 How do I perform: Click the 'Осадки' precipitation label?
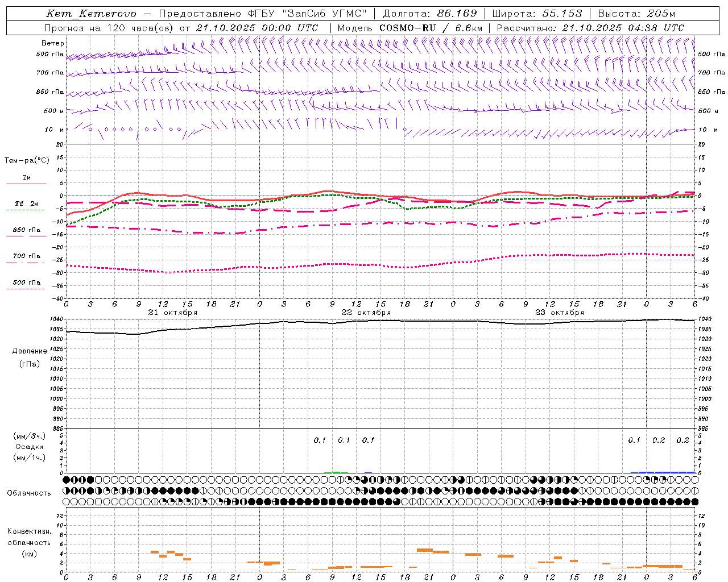click(30, 447)
